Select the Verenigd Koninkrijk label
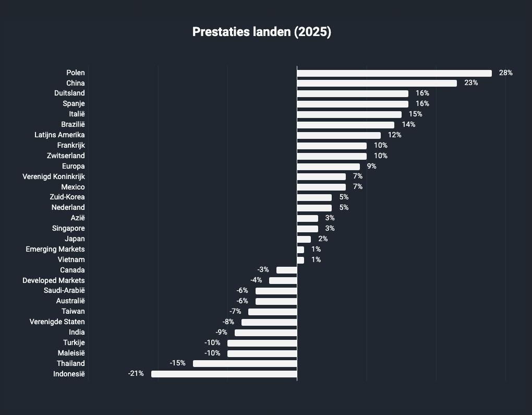This screenshot has width=532, height=415. 54,176
